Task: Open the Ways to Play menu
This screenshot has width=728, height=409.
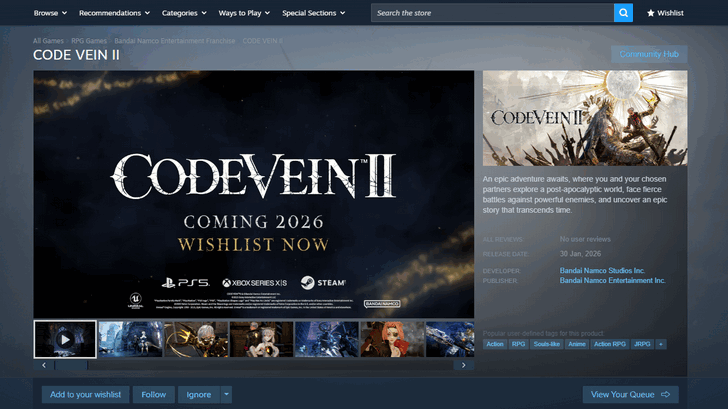Action: [244, 13]
